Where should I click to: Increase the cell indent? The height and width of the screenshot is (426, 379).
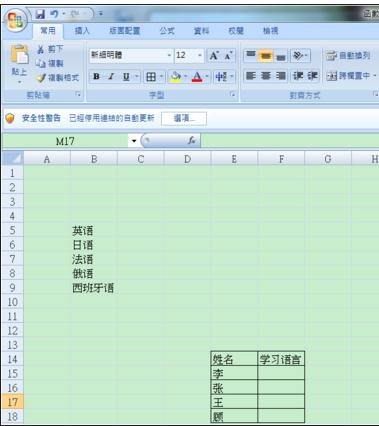coord(312,76)
